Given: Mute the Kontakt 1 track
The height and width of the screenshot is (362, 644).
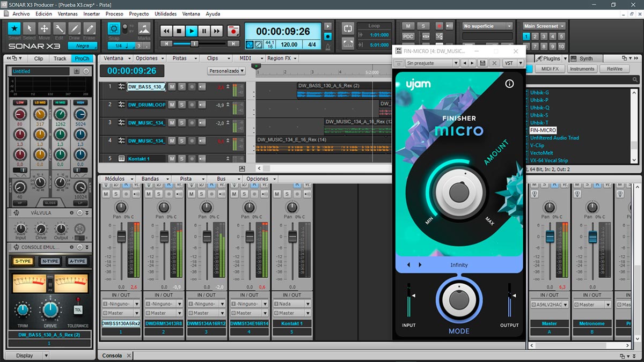Looking at the screenshot, I should (x=172, y=159).
